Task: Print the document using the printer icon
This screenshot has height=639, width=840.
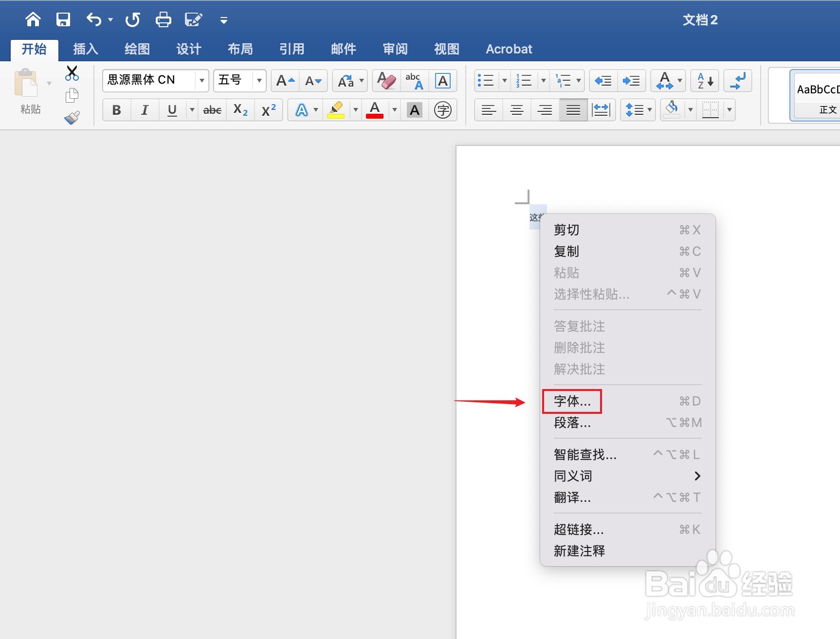Action: [x=163, y=19]
